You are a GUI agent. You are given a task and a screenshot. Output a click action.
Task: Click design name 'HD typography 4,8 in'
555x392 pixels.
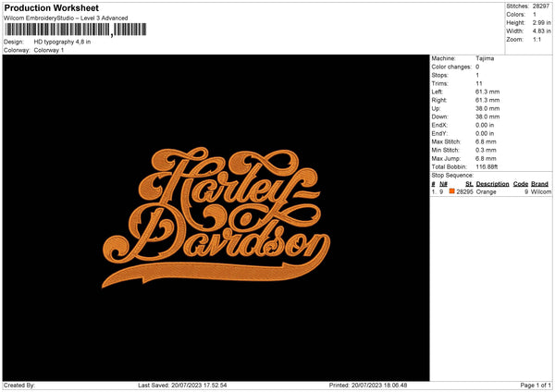pyautogui.click(x=62, y=42)
